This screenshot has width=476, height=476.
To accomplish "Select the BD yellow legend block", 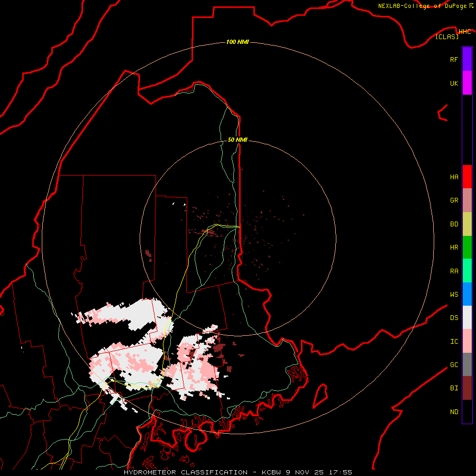I will pos(467,224).
